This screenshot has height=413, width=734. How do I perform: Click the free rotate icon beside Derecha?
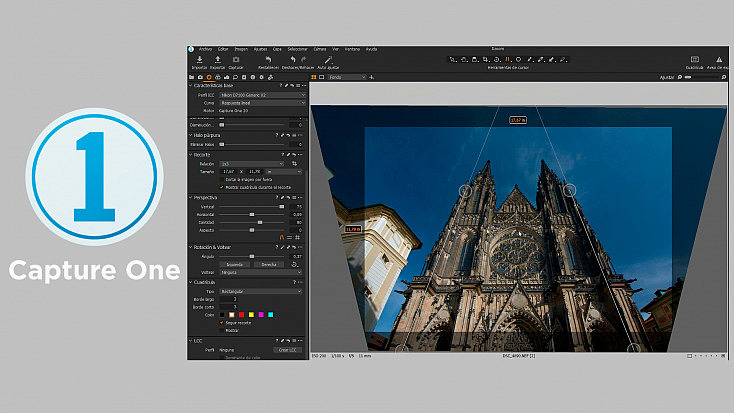tap(294, 265)
